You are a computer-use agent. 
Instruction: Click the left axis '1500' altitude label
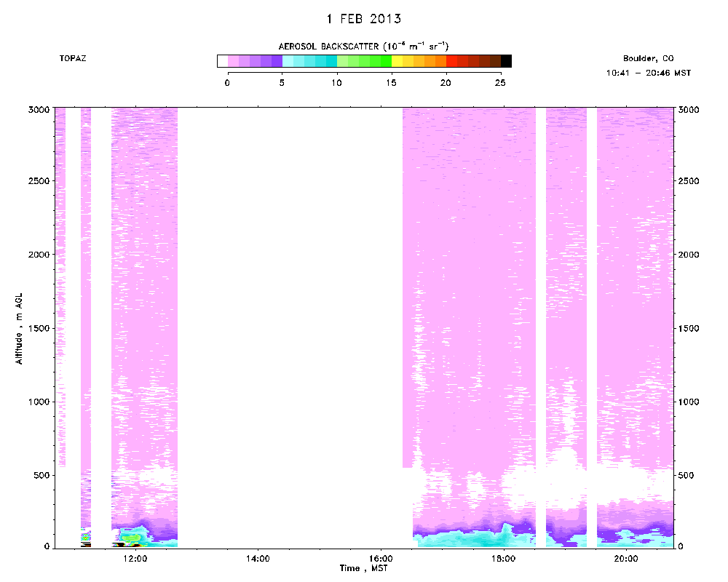coord(39,328)
